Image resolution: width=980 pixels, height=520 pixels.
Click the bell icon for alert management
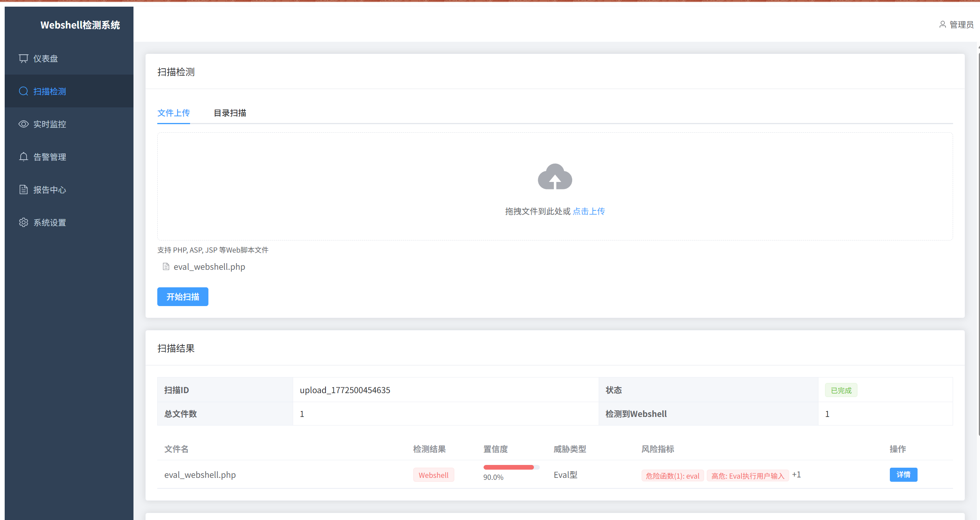[23, 157]
